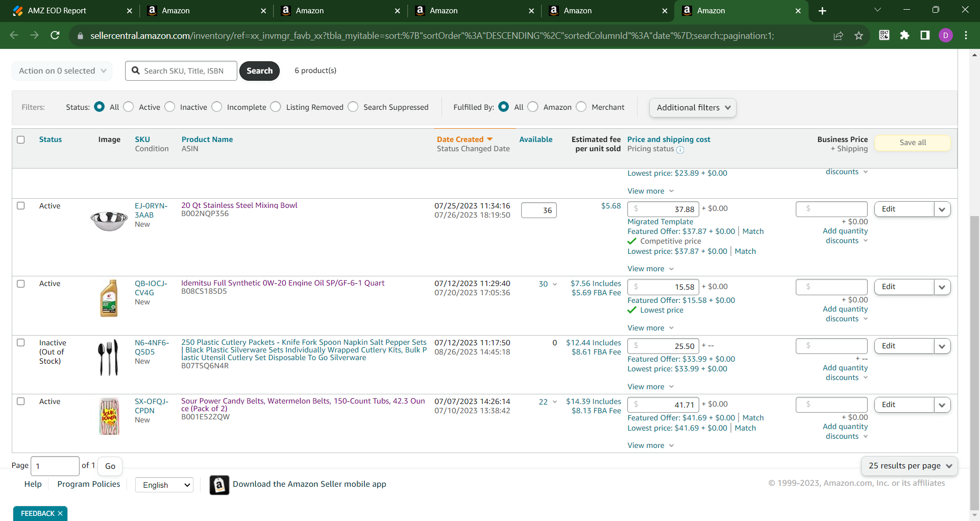Viewport: 980px width, 521px height.
Task: Click the Date Created sort arrow
Action: tap(490, 139)
